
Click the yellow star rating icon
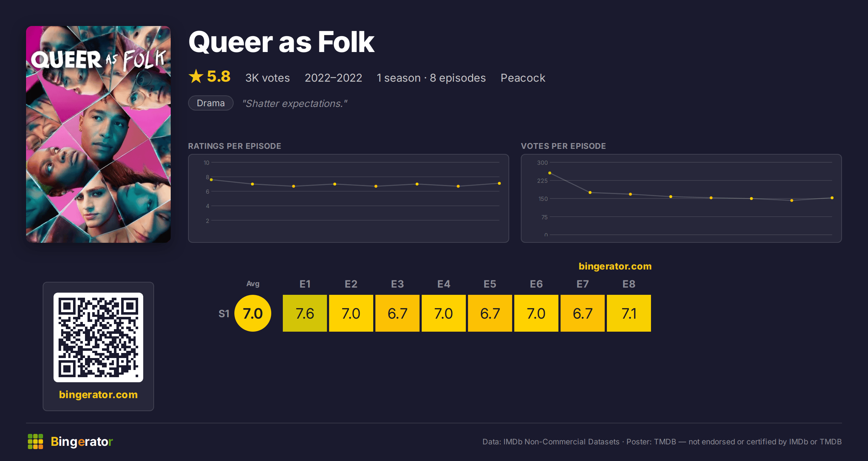point(196,76)
